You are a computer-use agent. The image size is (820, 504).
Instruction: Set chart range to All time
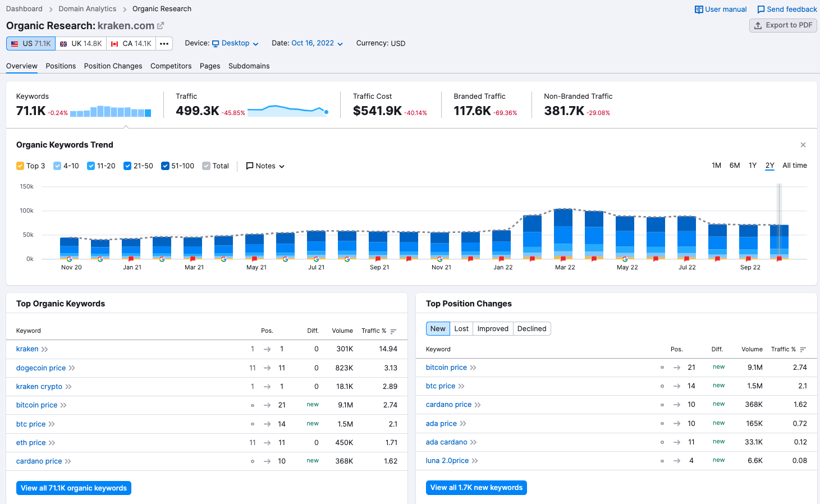coord(795,166)
